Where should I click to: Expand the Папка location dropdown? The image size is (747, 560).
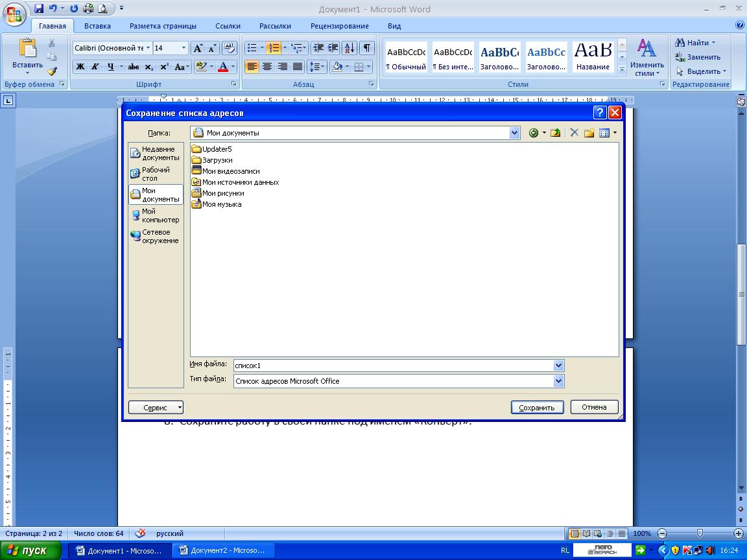(514, 133)
